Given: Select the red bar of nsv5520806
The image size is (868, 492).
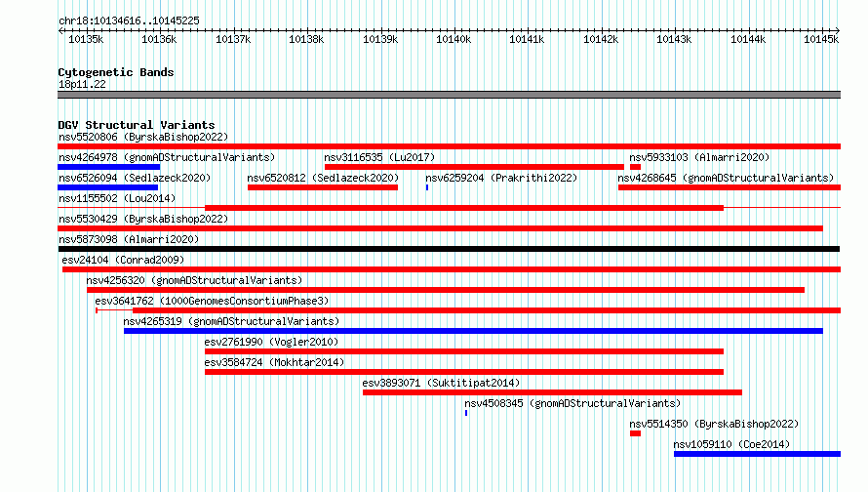Looking at the screenshot, I should click(449, 146).
